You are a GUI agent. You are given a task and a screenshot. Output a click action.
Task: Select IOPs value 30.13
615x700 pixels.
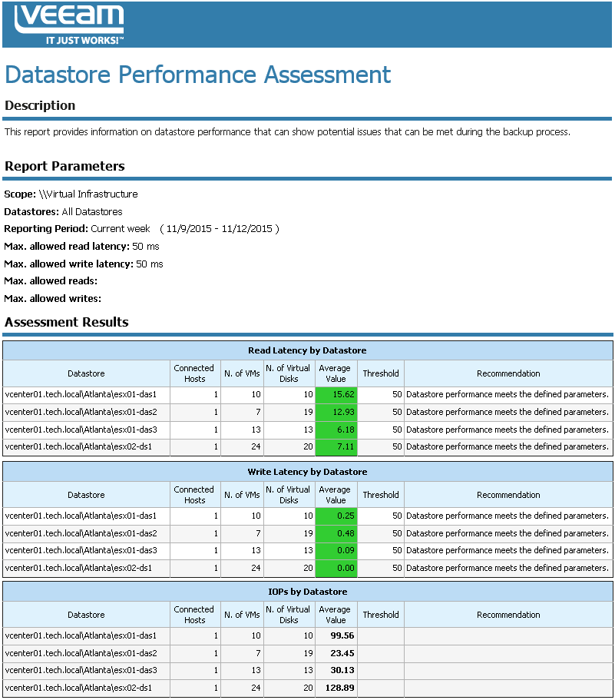pos(342,670)
